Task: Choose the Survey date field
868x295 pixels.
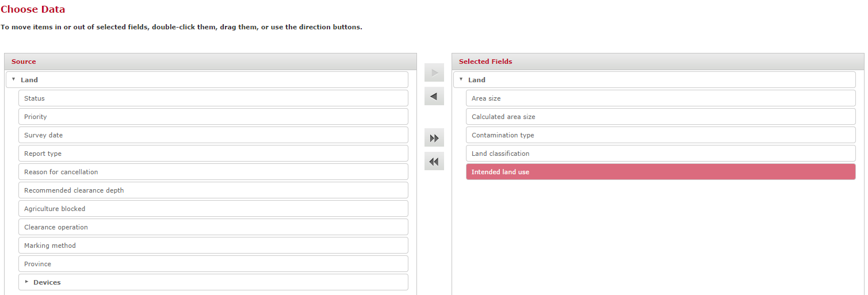Action: tap(213, 135)
